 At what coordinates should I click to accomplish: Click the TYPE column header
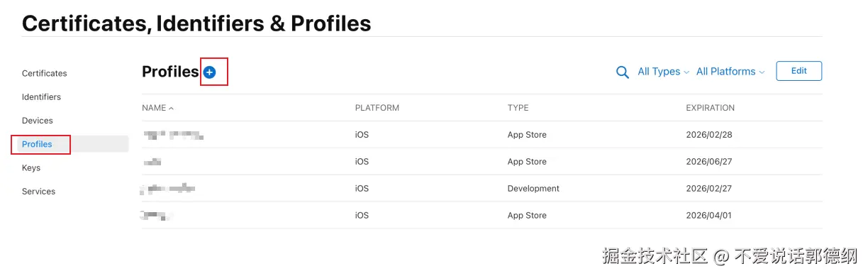[x=518, y=108]
